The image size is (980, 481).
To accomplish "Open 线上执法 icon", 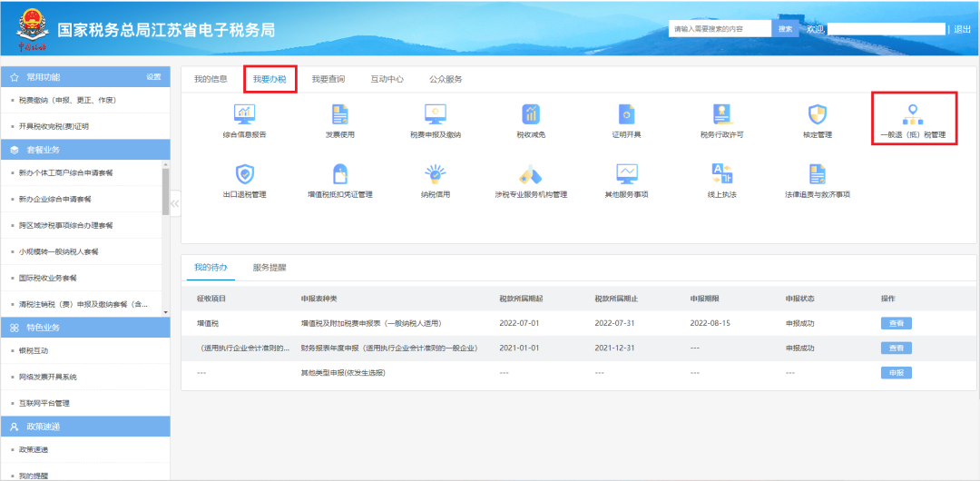I will coord(722,173).
